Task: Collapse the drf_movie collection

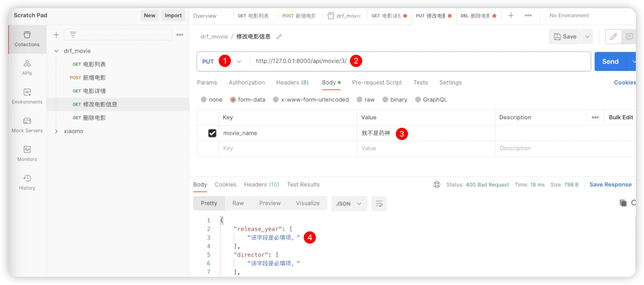Action: (56, 51)
